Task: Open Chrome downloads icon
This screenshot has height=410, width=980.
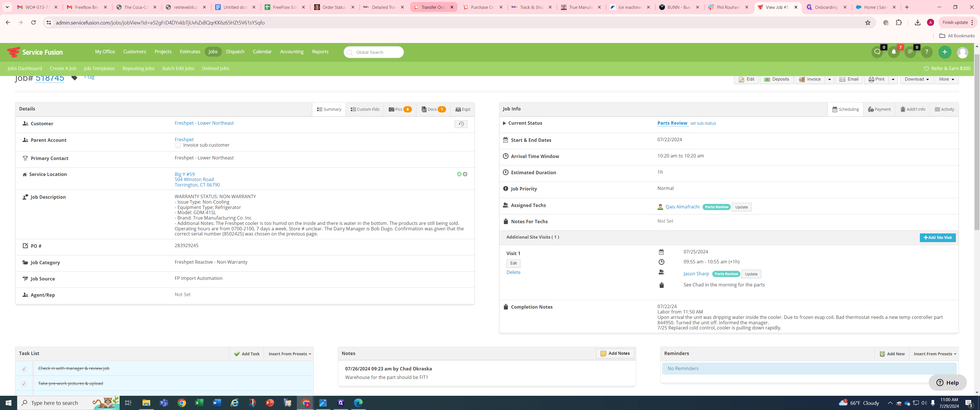Action: (918, 23)
